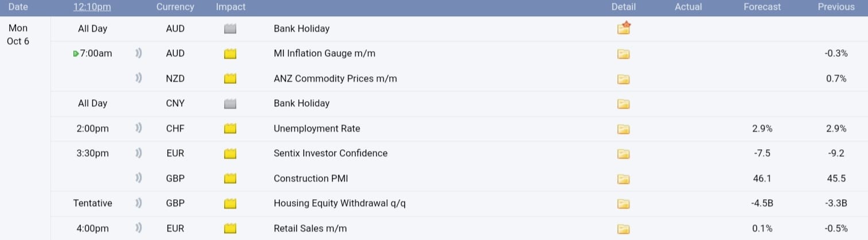Select the Housing Equity Withdrawal q/q event
This screenshot has width=868, height=240.
335,203
